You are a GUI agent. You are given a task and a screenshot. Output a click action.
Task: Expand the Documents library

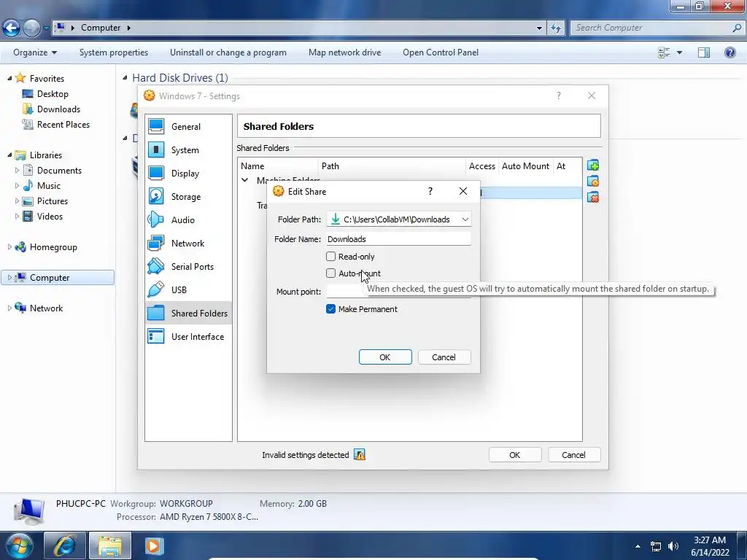point(18,170)
